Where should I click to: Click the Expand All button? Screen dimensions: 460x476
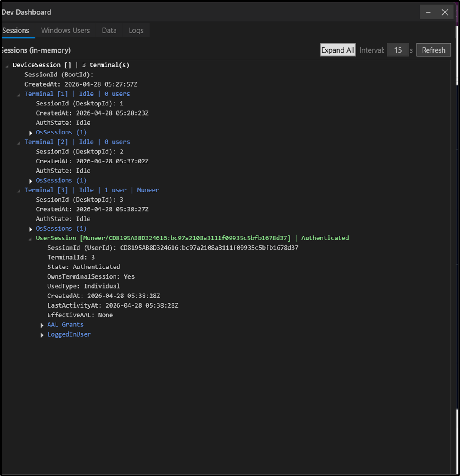tap(338, 50)
